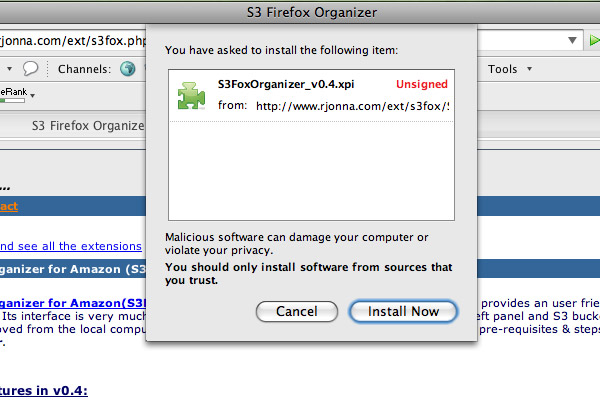Click the globe icon next to Channels
Viewport: 600px width, 400px height.
pyautogui.click(x=127, y=69)
